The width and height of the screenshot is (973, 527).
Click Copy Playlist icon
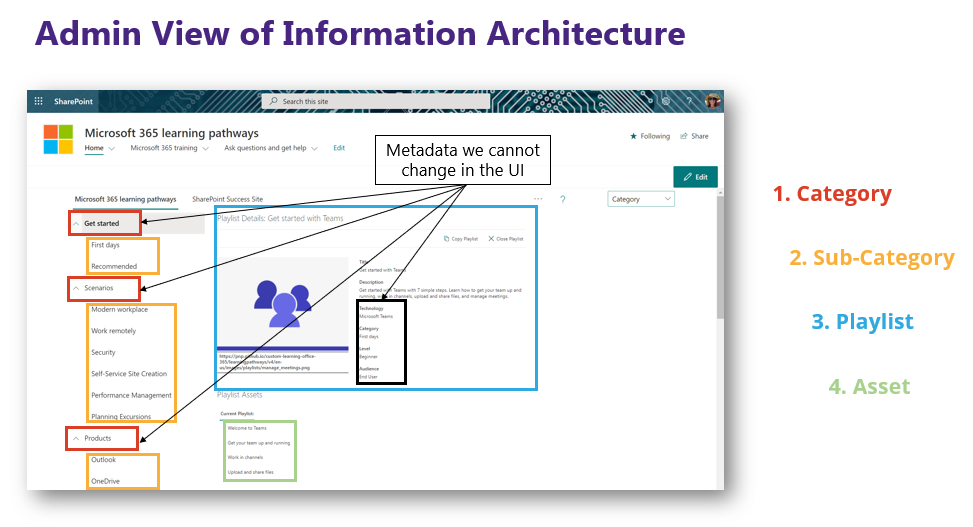click(x=446, y=239)
